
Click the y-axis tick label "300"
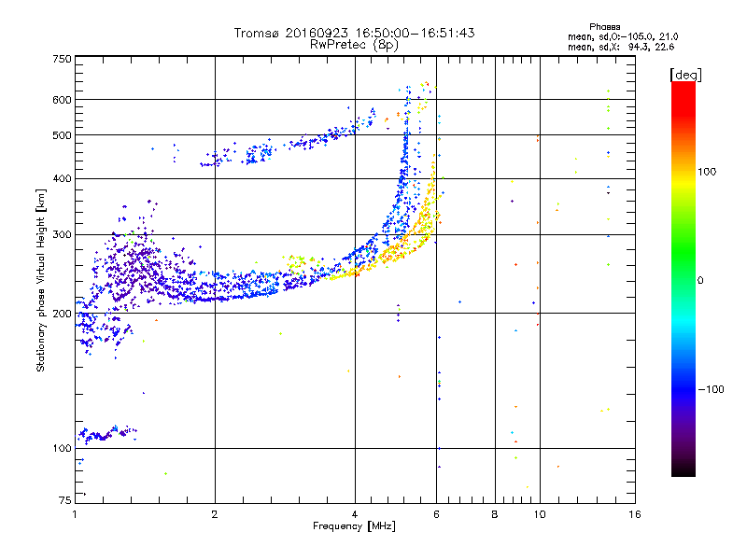coord(62,234)
